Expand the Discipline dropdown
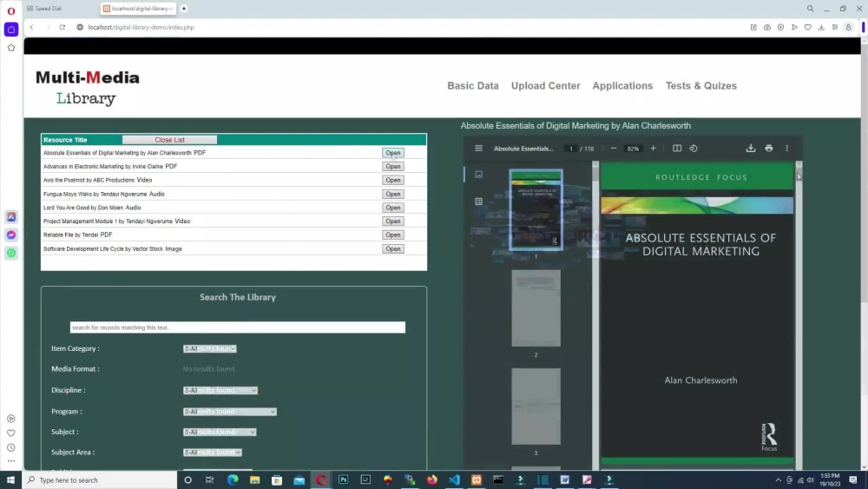This screenshot has width=868, height=489. [x=220, y=391]
